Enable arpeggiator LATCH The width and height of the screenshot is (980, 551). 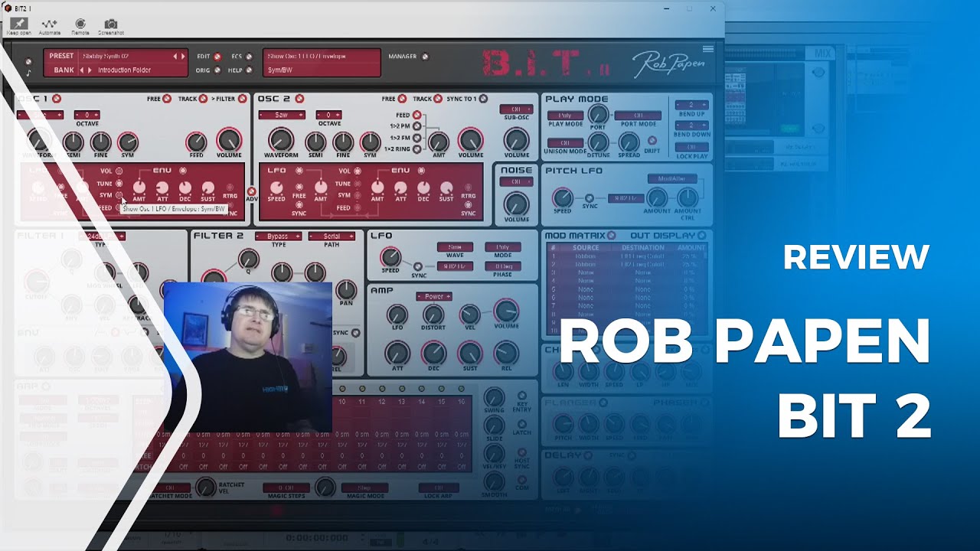pos(522,423)
